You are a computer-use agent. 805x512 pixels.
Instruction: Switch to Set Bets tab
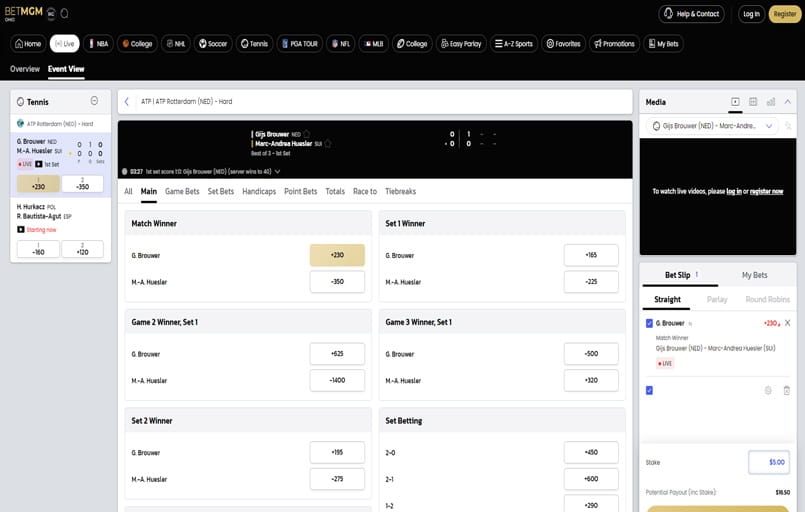(x=221, y=191)
